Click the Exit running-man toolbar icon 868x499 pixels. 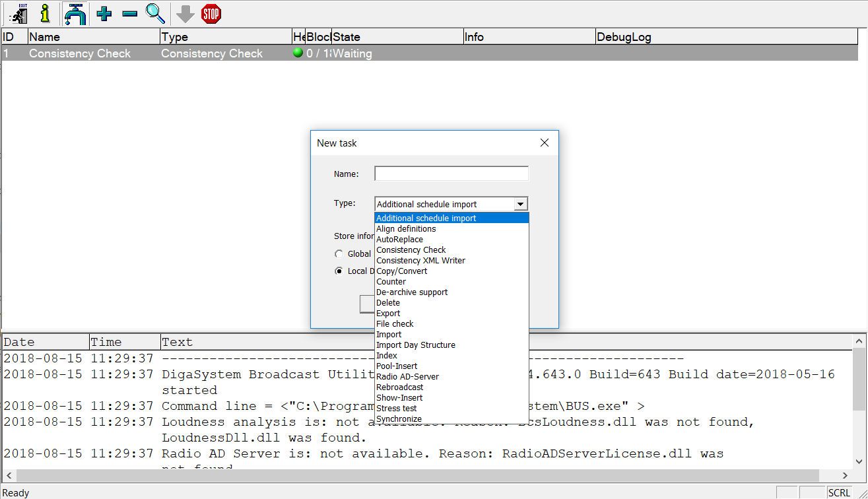click(x=19, y=13)
